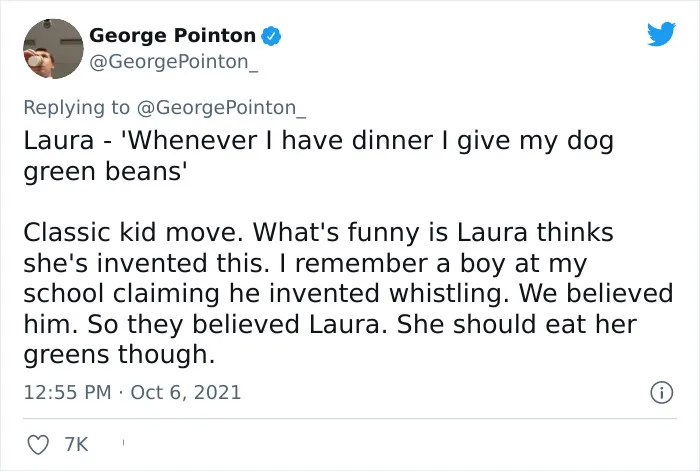View the 7K likes count
Viewport: 700px width, 471px height.
coord(76,445)
